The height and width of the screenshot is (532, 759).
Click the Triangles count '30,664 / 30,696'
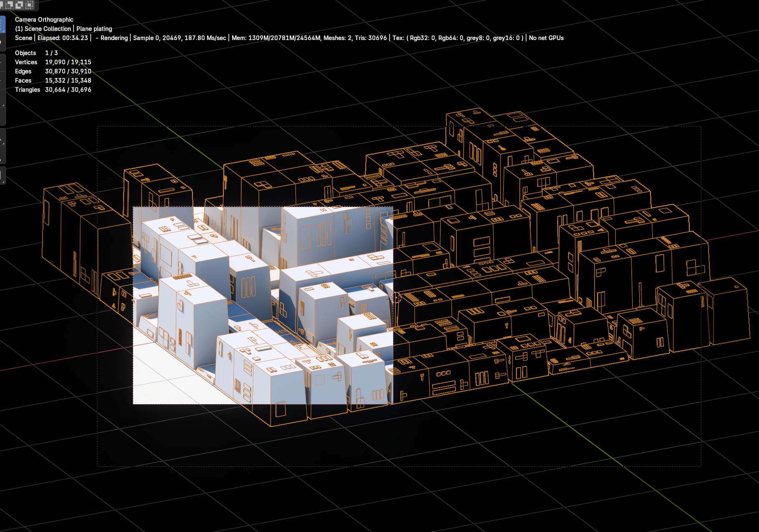coord(68,90)
